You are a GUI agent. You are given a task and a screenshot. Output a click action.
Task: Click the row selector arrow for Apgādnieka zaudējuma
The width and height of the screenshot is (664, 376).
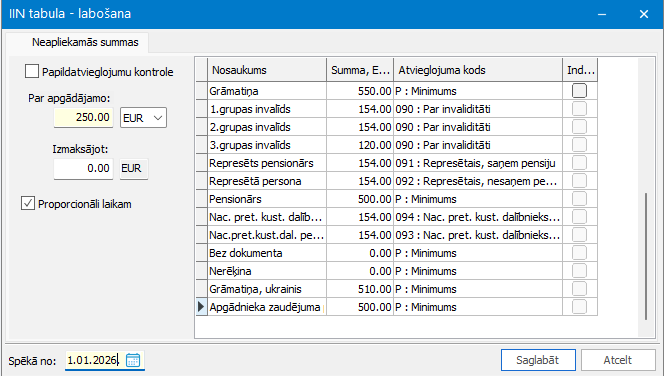pyautogui.click(x=201, y=307)
